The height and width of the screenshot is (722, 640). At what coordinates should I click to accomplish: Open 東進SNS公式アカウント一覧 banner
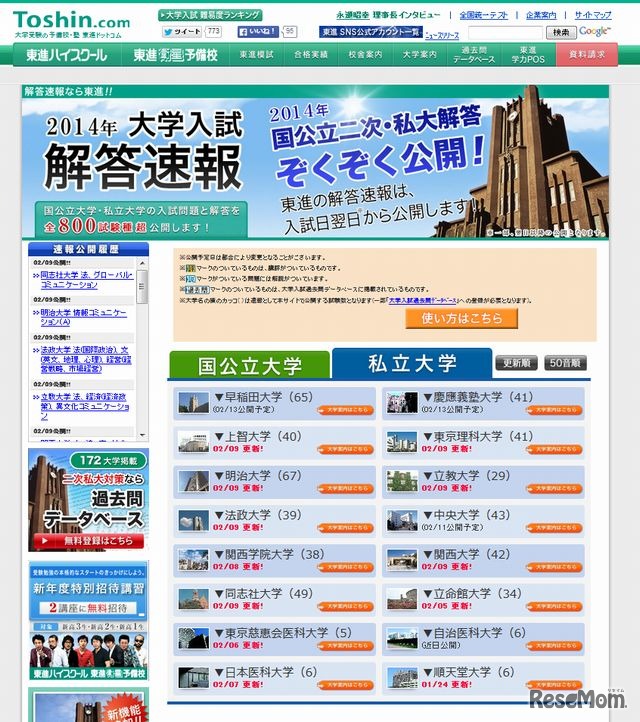click(371, 32)
